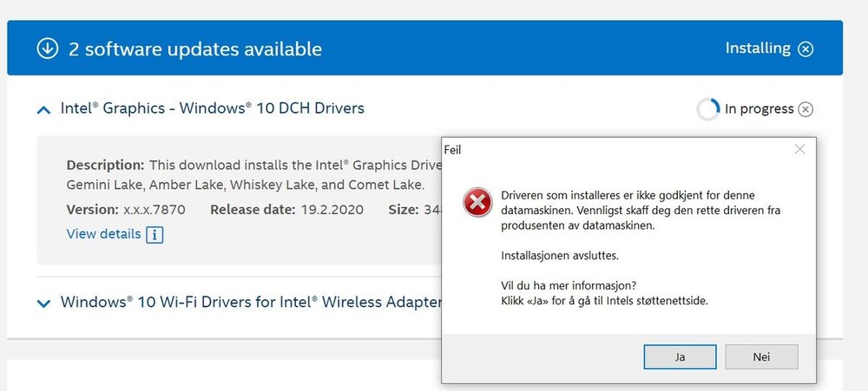Screen dimensions: 868x391
Task: Click the 'Installasjonen avsluttes.' message
Action: 560,256
